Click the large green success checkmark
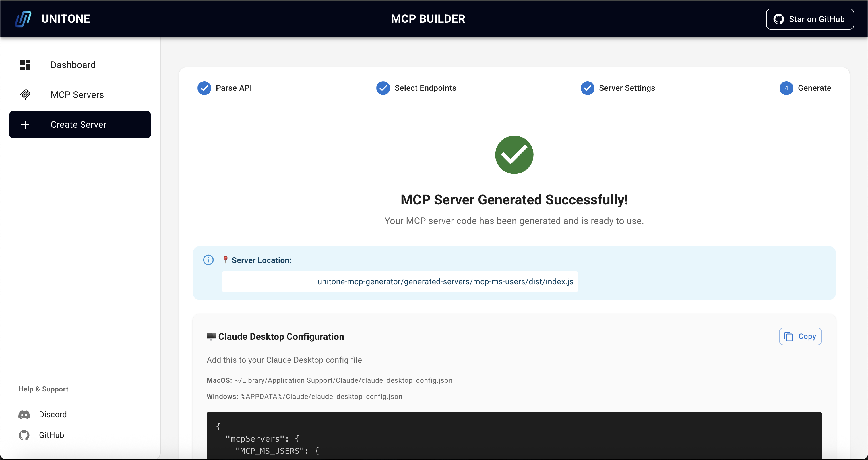868x460 pixels. [514, 155]
